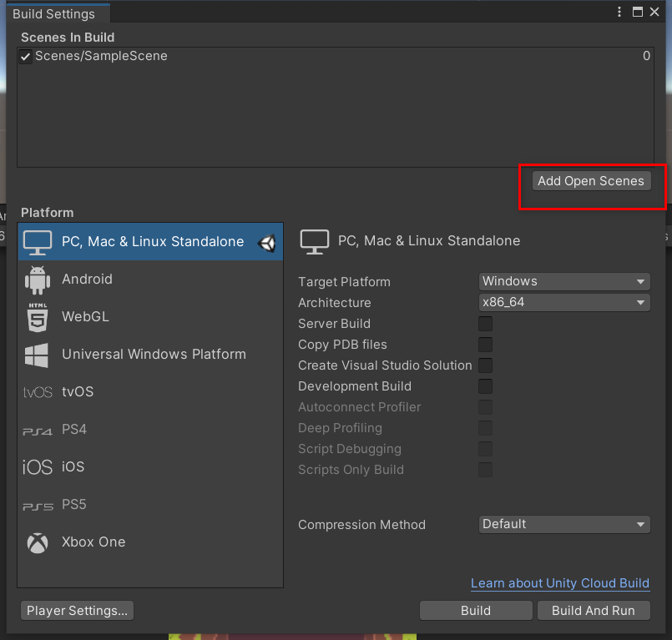This screenshot has width=672, height=640.
Task: Open the Compression Method dropdown
Action: (564, 524)
